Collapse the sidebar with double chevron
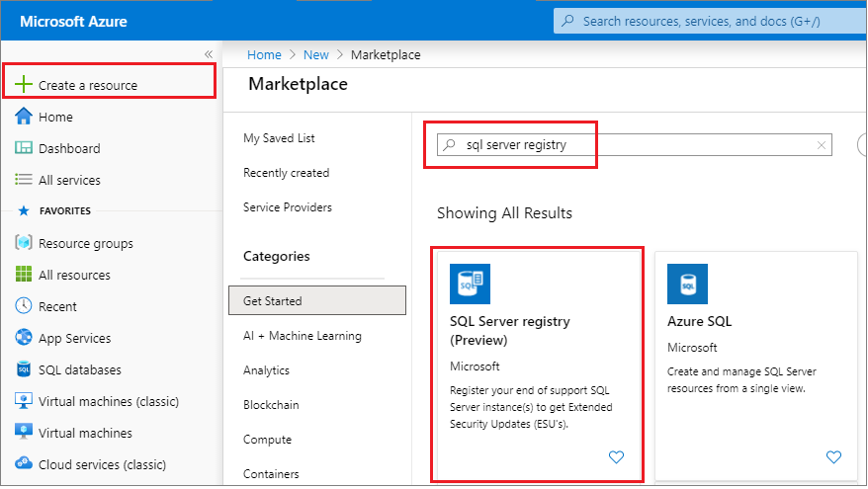The width and height of the screenshot is (868, 489). (209, 54)
